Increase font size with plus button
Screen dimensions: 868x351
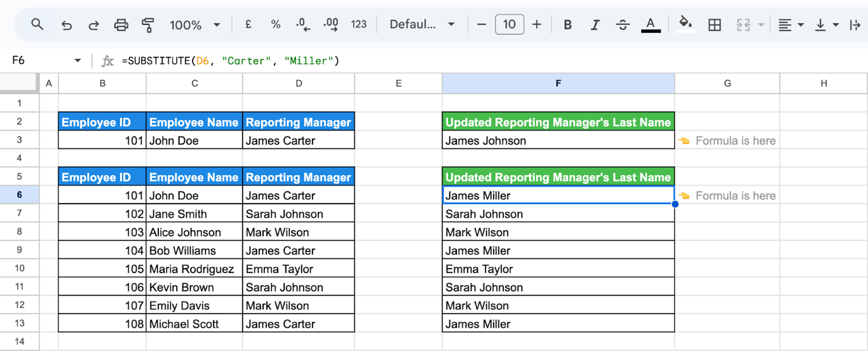coord(537,25)
